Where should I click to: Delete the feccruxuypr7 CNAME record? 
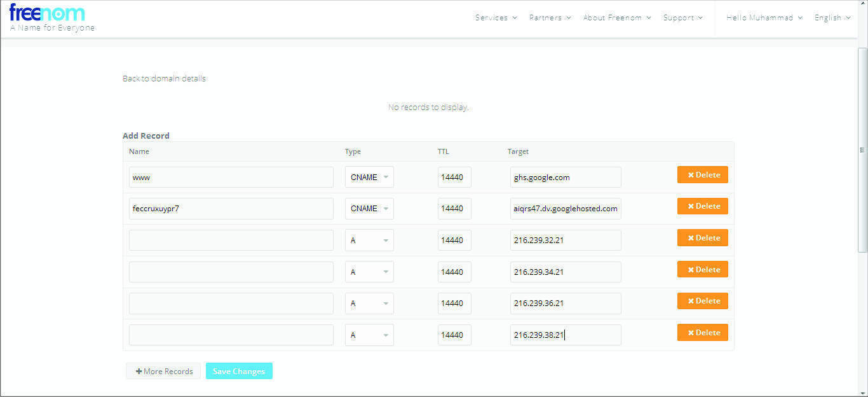click(702, 206)
